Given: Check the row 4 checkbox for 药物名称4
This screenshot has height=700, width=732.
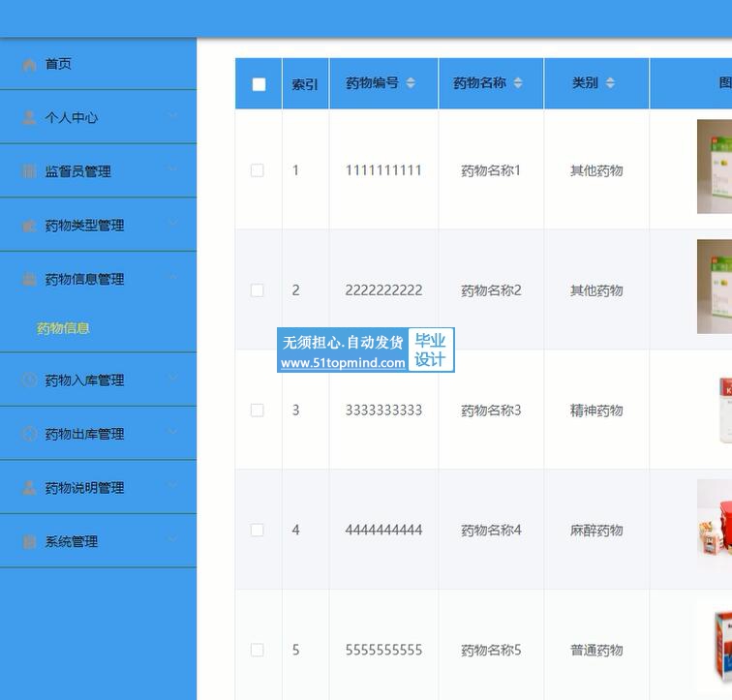Looking at the screenshot, I should pyautogui.click(x=258, y=531).
